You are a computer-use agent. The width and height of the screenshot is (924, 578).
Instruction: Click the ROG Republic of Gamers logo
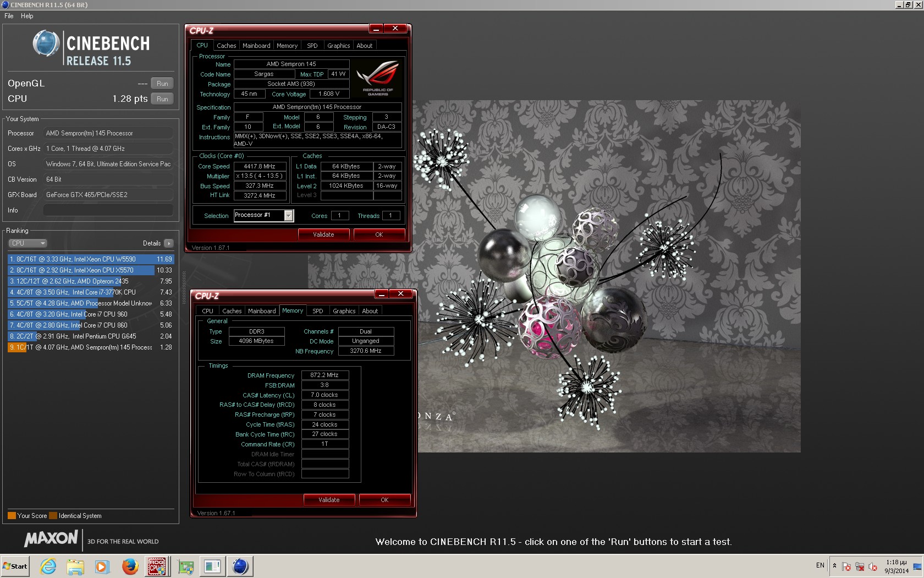pyautogui.click(x=378, y=78)
